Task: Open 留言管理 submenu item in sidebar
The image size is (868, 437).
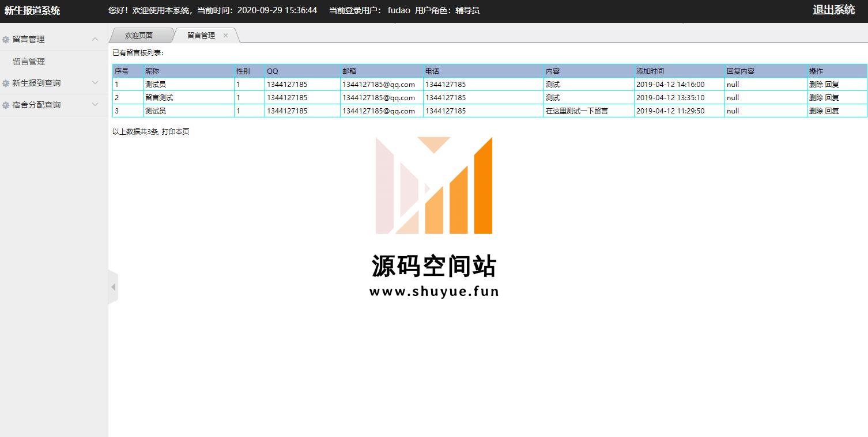Action: point(29,62)
